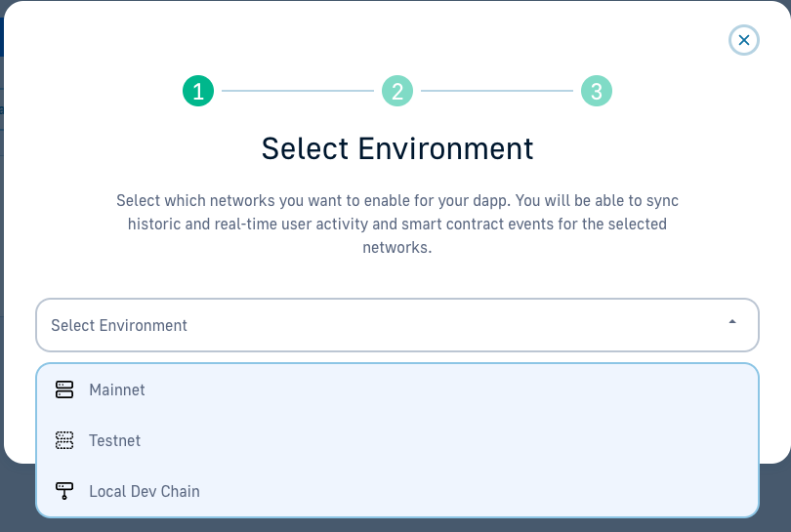This screenshot has height=532, width=791.
Task: Click the description paragraph about enabling networks
Action: (397, 224)
